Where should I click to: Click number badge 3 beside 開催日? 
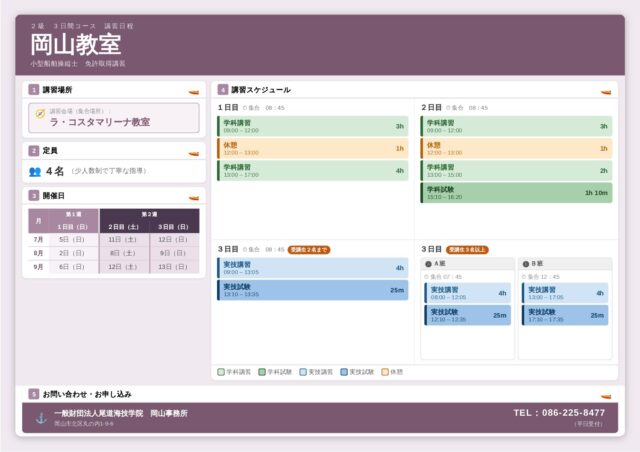coord(34,196)
